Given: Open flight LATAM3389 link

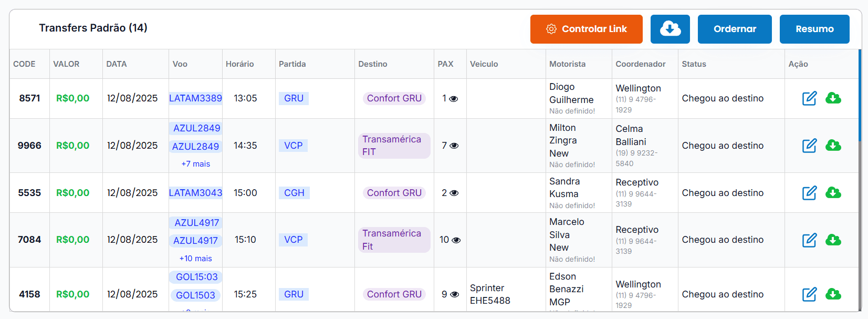Looking at the screenshot, I should point(195,98).
